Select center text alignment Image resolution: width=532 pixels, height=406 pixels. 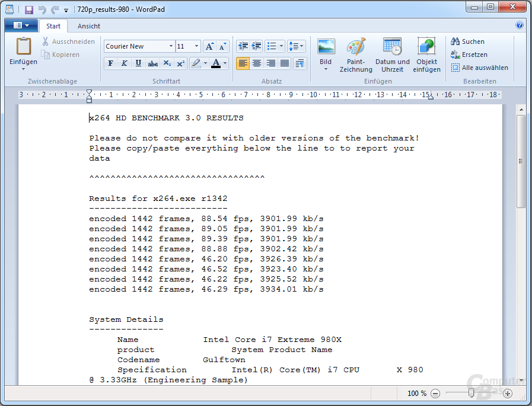(x=256, y=63)
